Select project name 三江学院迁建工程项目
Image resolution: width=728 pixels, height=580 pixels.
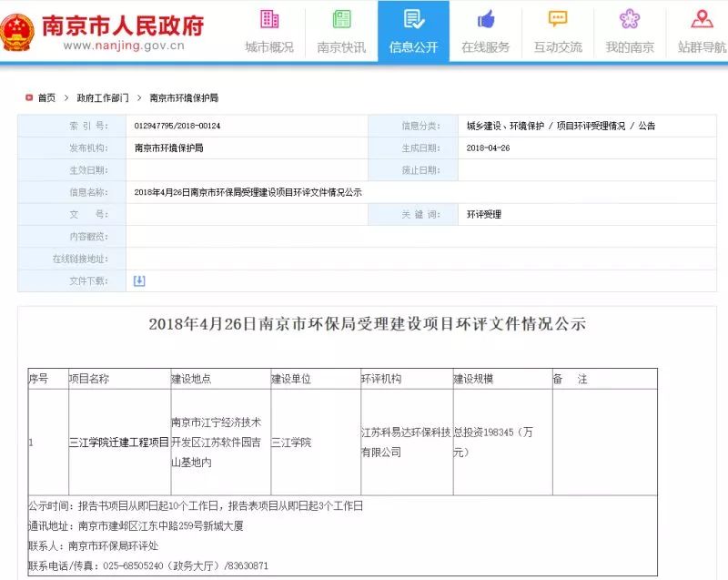pyautogui.click(x=119, y=443)
